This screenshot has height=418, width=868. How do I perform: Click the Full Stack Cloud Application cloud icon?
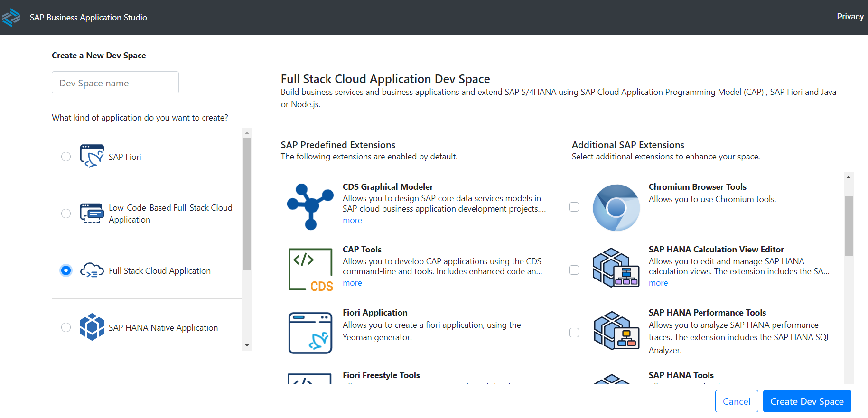click(92, 270)
